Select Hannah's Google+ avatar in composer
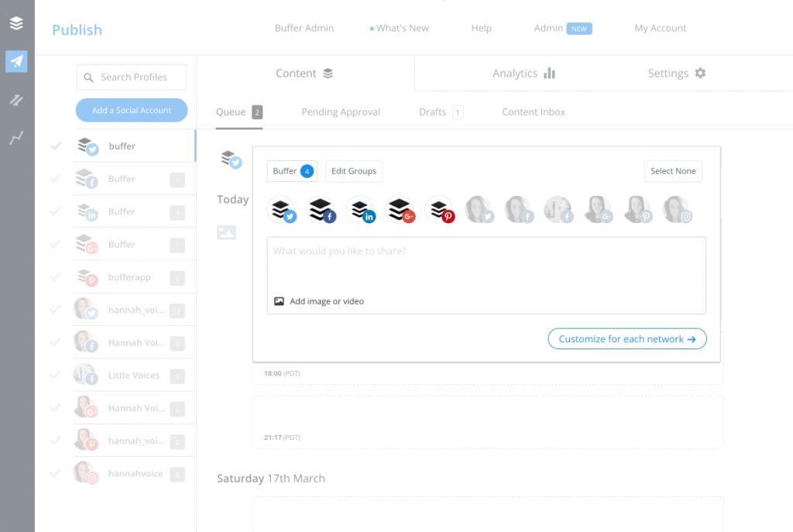This screenshot has height=532, width=793. pos(599,210)
